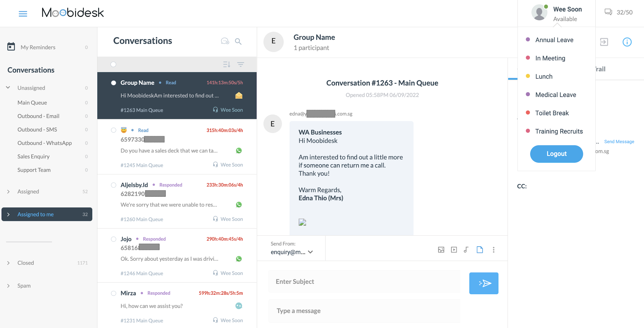Tick the checkbox on Jojo's conversation
This screenshot has width=644, height=328.
[113, 239]
